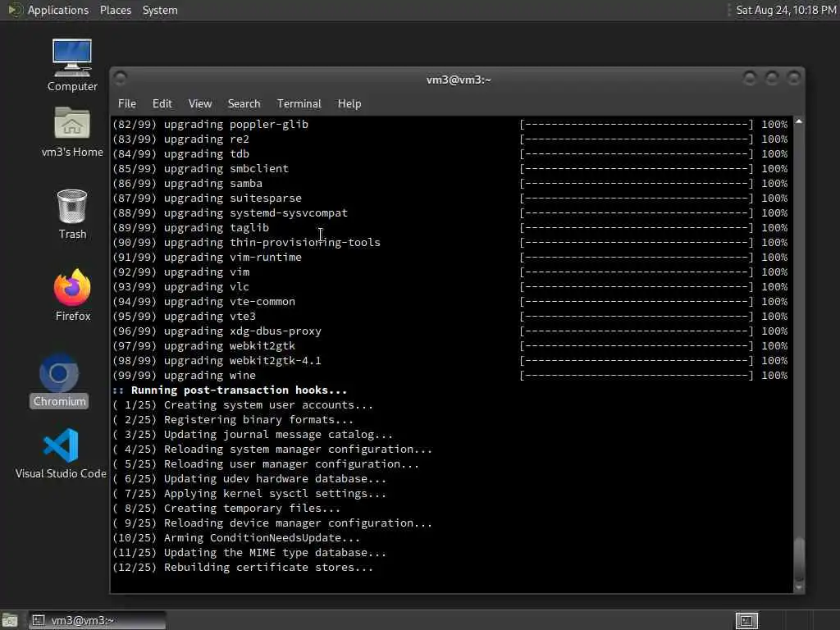Minimize the terminal window
Screen dimensions: 840x630
[x=750, y=79]
